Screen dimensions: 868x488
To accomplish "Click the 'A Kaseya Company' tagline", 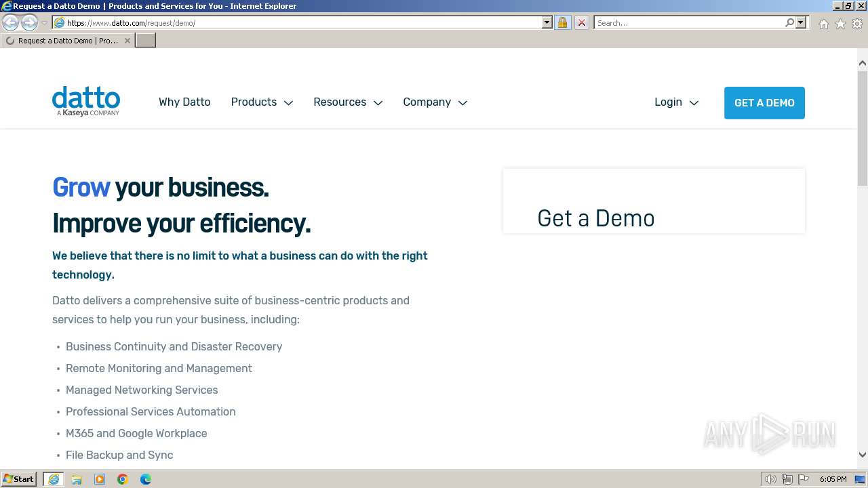I will [x=88, y=113].
